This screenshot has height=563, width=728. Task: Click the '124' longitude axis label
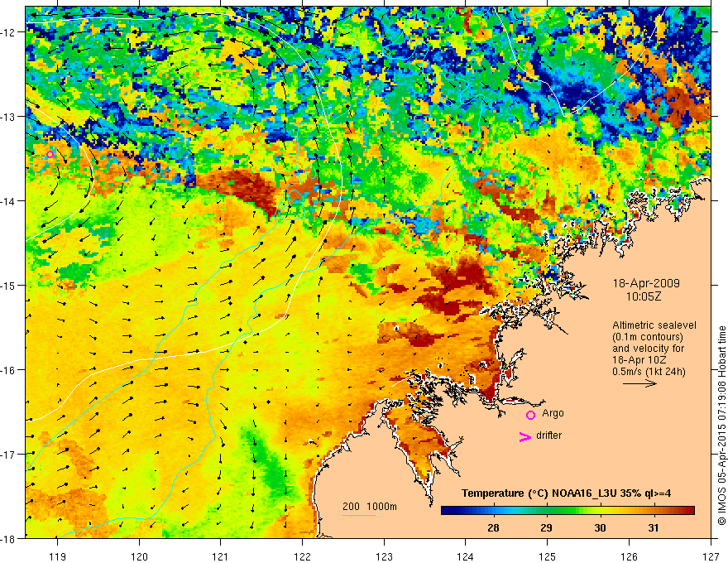pos(466,556)
